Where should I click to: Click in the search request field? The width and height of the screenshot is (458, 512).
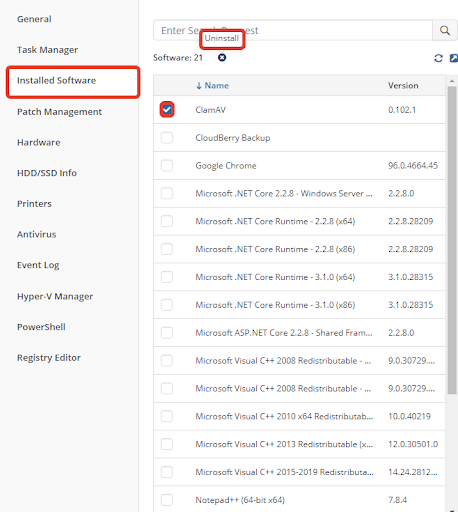click(293, 30)
